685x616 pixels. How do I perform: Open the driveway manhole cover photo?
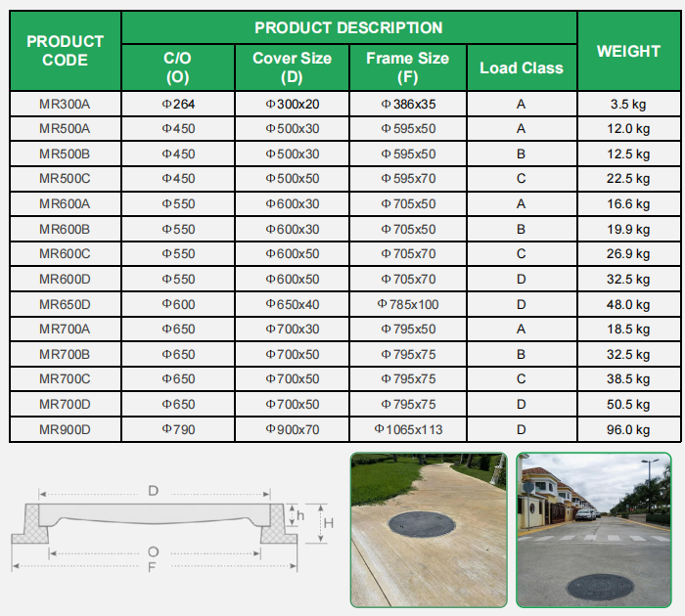point(429,529)
